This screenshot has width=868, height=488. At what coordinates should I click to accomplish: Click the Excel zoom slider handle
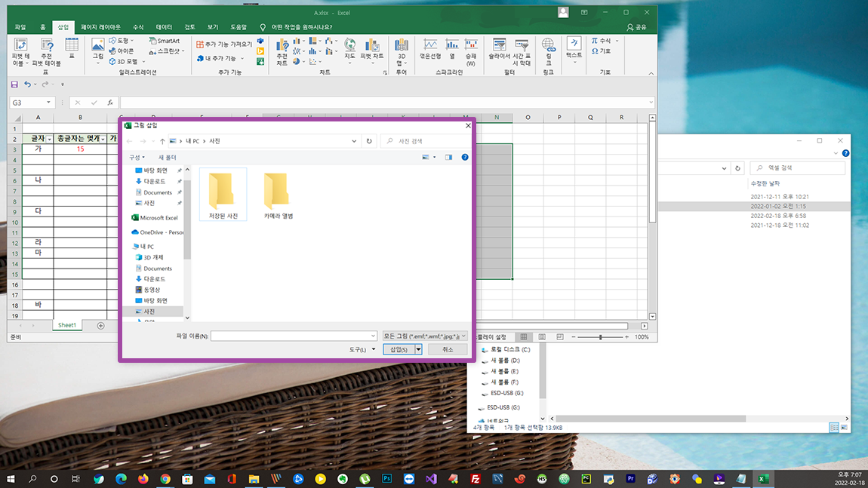[601, 337]
